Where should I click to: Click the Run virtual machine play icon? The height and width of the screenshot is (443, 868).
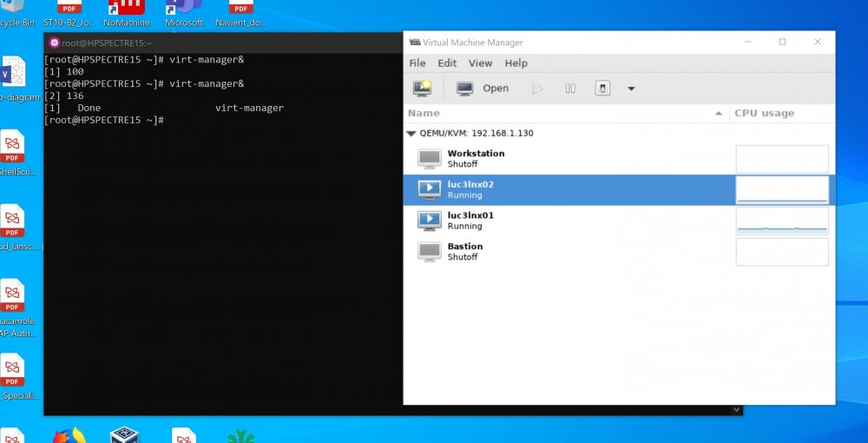537,88
